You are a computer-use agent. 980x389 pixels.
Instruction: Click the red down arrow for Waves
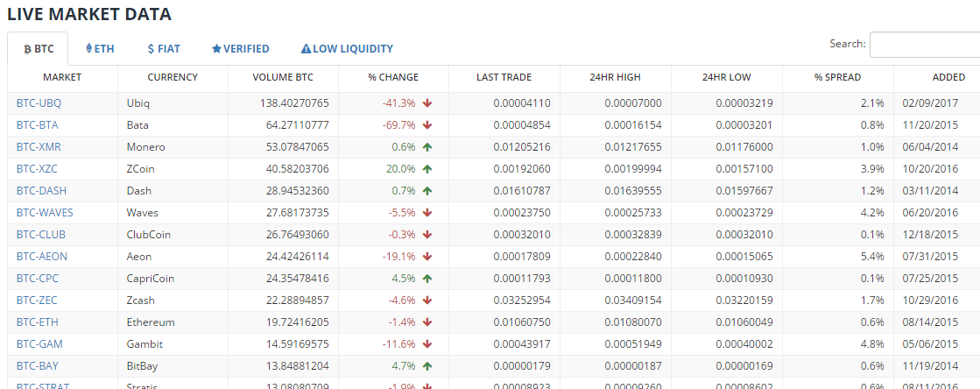[427, 213]
